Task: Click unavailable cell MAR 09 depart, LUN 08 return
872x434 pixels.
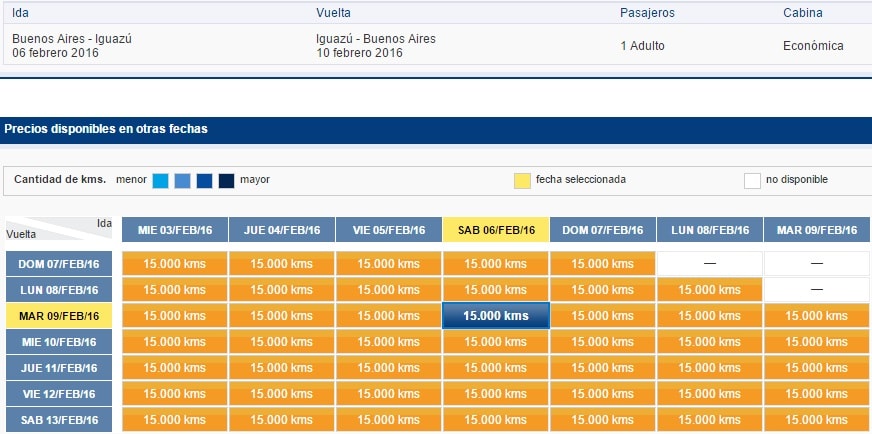Action: (x=817, y=290)
